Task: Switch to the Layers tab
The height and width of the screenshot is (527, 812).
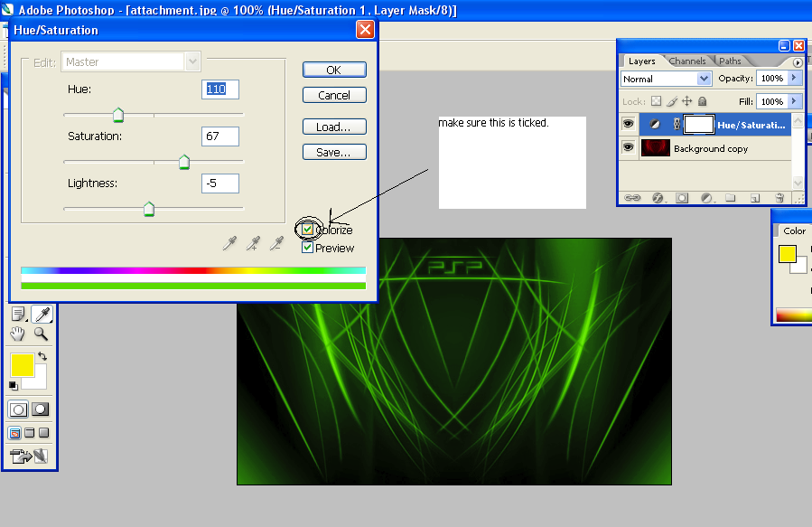Action: 641,61
